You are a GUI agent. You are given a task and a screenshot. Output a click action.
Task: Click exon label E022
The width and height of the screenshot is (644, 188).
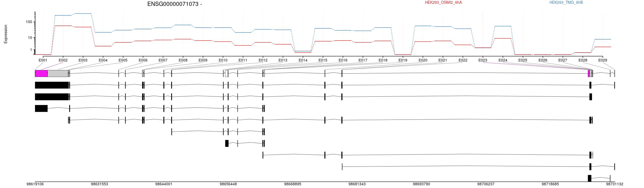(463, 60)
